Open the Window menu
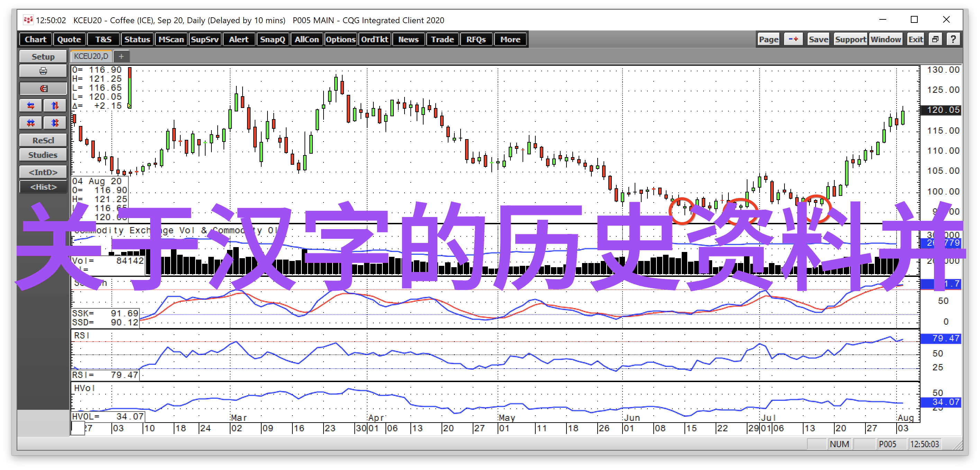The height and width of the screenshot is (470, 980). coord(885,39)
